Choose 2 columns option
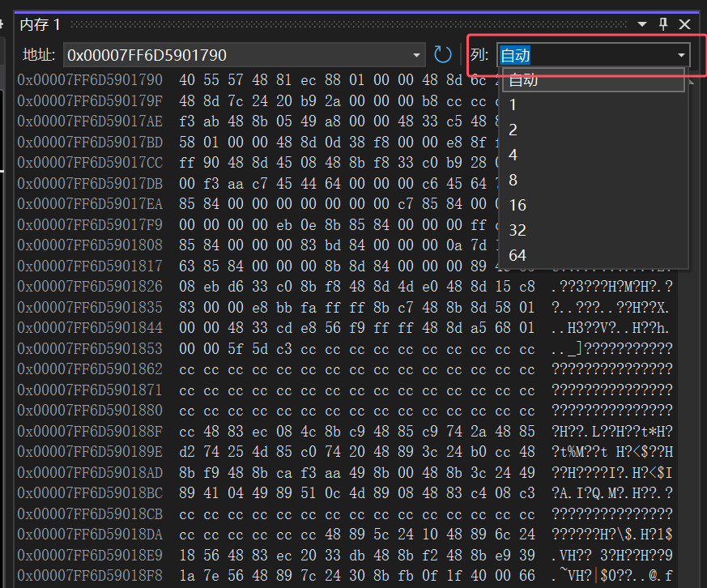The height and width of the screenshot is (588, 707). click(594, 130)
